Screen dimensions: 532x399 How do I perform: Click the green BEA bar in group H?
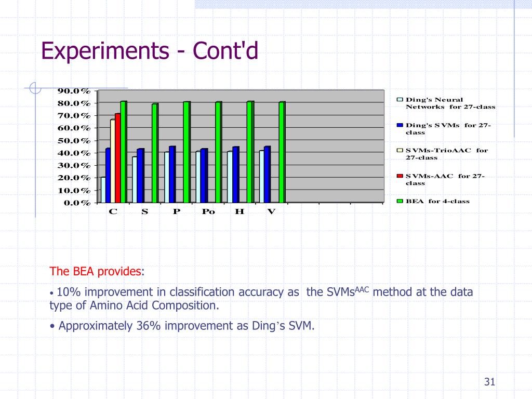click(x=250, y=152)
